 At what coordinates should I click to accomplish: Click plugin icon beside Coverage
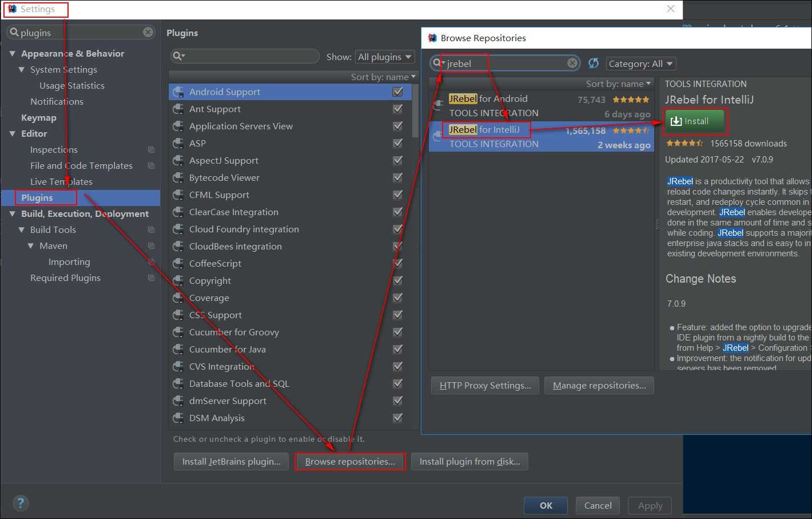178,298
